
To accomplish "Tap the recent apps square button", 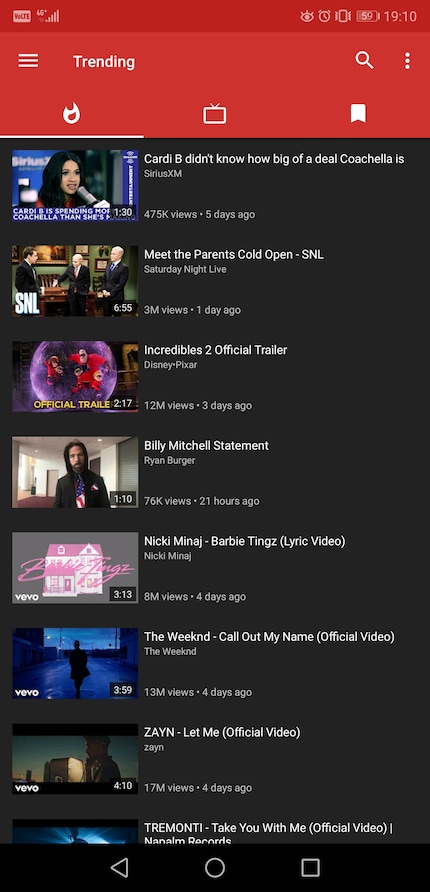I will pos(311,868).
